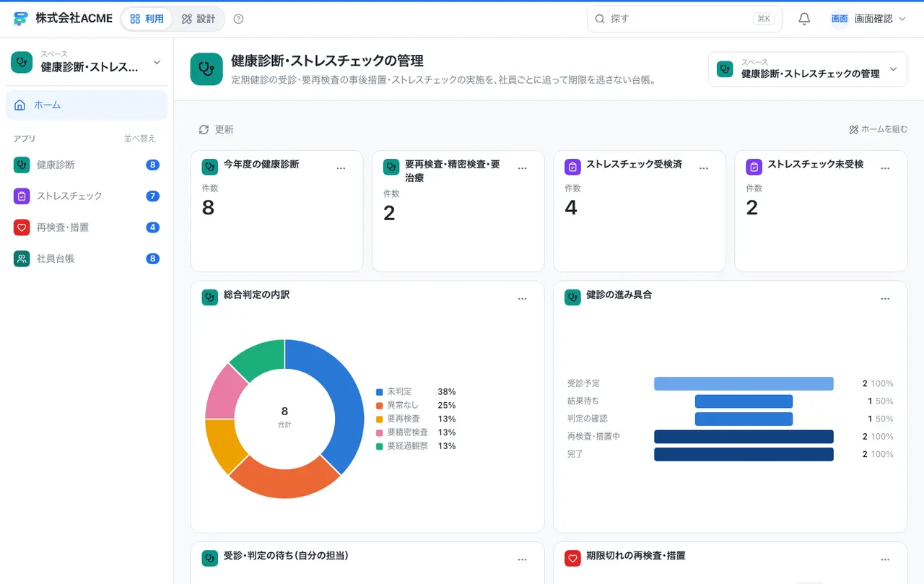Click the 要経過観察 legend entry
Viewport: 924px width, 584px height.
[415, 446]
